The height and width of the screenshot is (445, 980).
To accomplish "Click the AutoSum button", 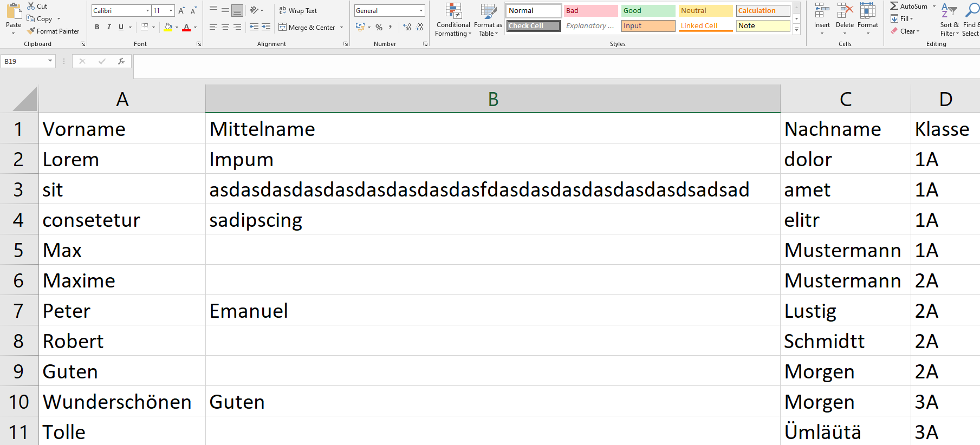I will click(x=909, y=6).
